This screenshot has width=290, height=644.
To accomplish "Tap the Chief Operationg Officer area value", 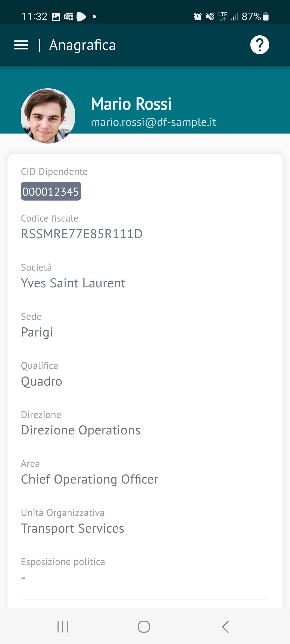I will click(90, 479).
